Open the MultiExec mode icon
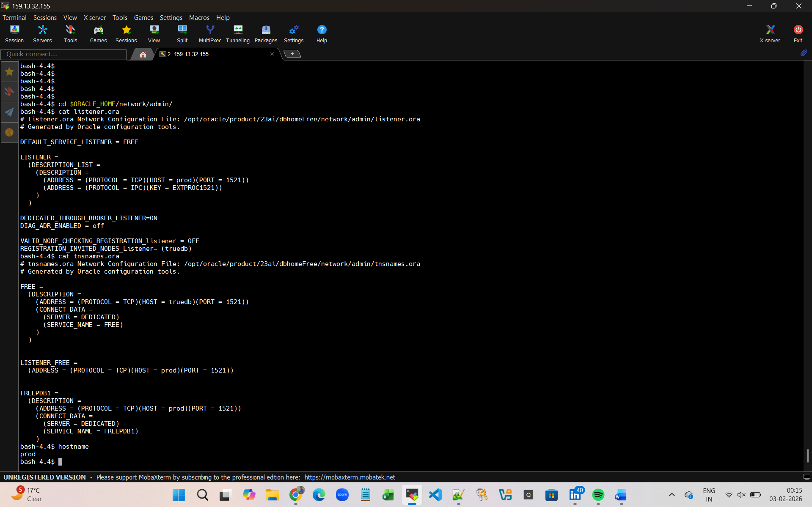Viewport: 812px width, 507px height. (x=210, y=34)
